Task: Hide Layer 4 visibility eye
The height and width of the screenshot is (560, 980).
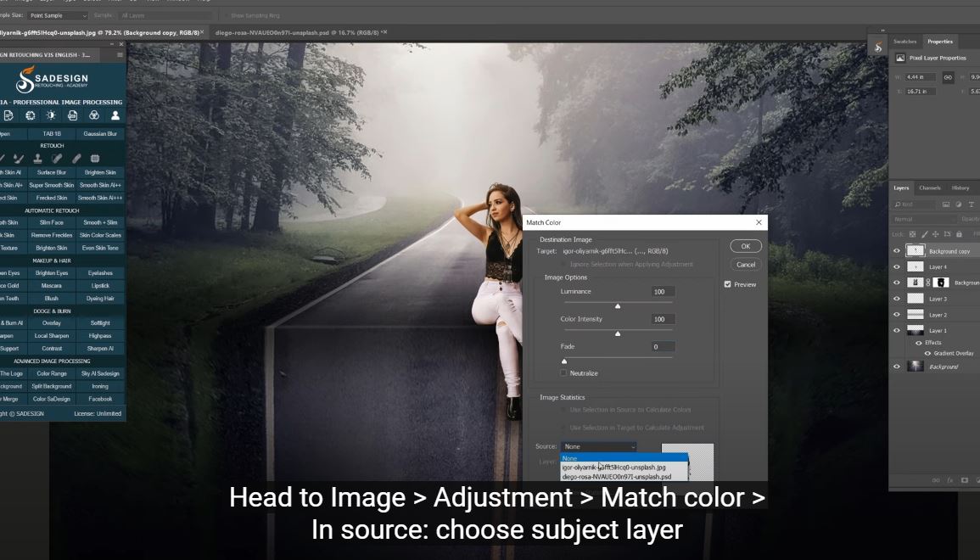Action: click(897, 267)
